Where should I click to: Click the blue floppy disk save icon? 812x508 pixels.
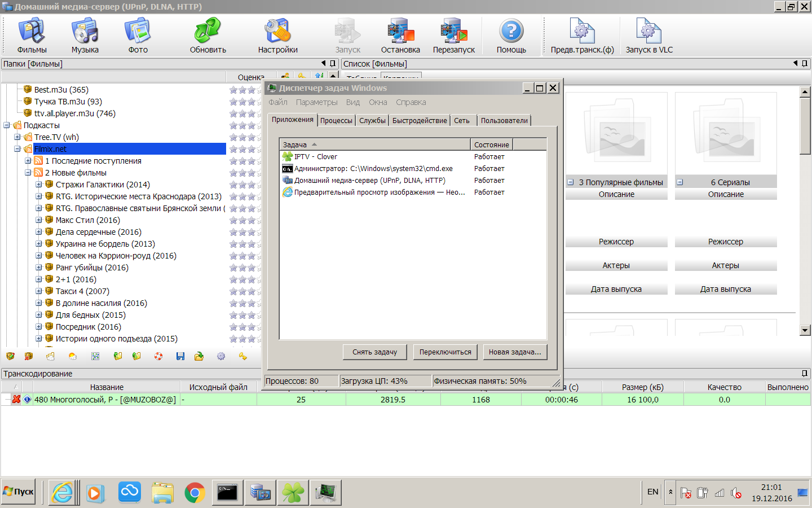180,356
